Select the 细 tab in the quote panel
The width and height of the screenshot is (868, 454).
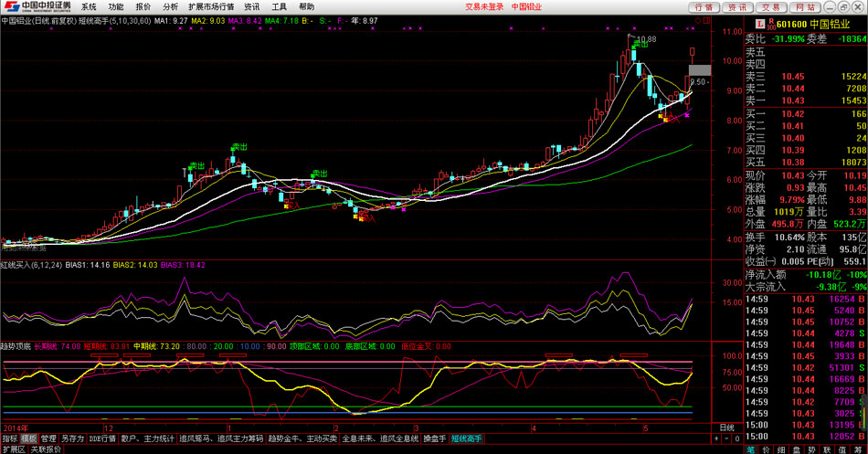781,449
